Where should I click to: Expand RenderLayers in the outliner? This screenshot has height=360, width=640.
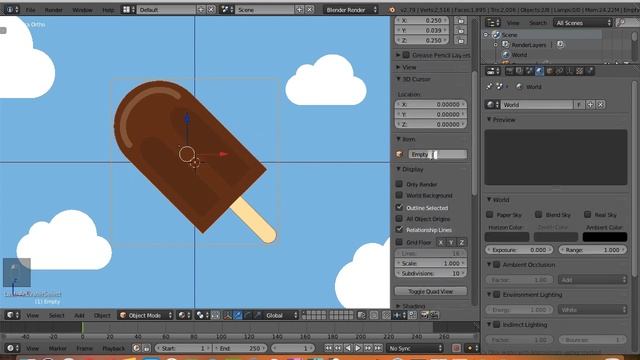(x=496, y=44)
